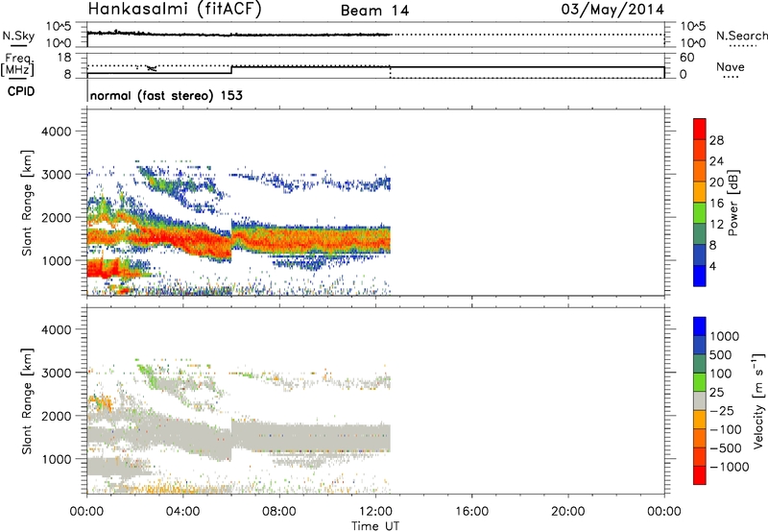
Task: Click the "-500" tick on the Velocity color bar
Action: 725,447
